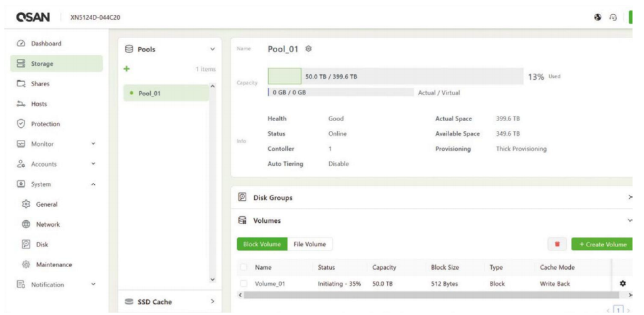Viewport: 644px width, 315px height.
Task: Open Network settings in sidebar
Action: point(47,224)
